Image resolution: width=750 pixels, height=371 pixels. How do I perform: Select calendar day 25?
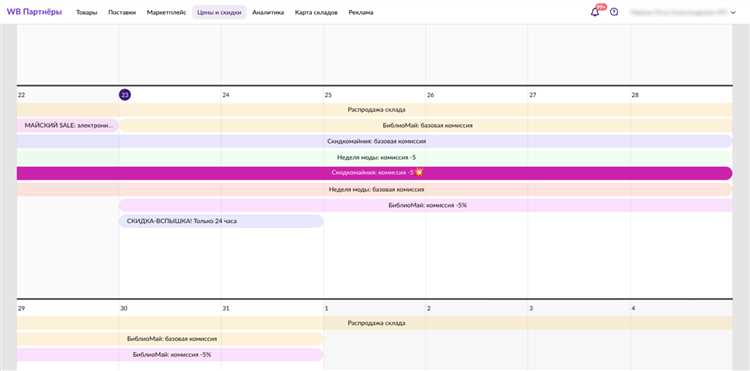328,95
